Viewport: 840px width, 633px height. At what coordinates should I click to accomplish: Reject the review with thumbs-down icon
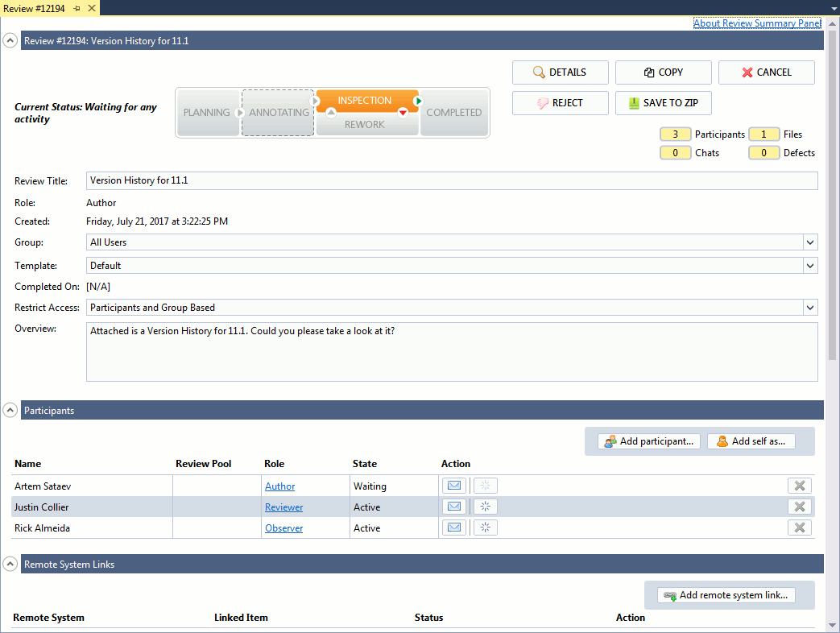pos(560,102)
